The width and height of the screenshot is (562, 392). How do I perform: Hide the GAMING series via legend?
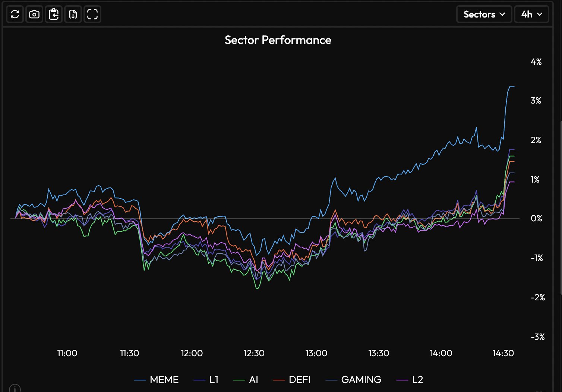[353, 380]
